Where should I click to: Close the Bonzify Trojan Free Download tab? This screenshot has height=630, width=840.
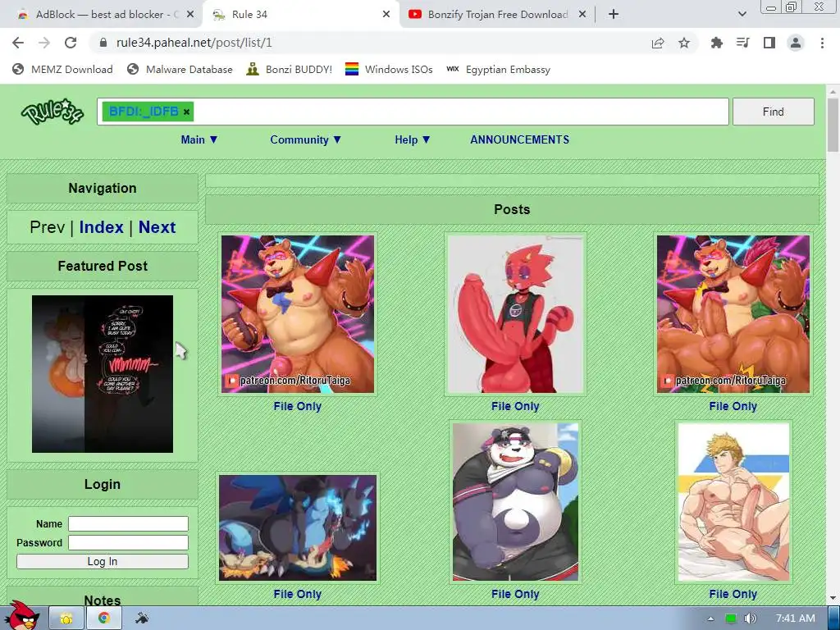click(x=582, y=15)
